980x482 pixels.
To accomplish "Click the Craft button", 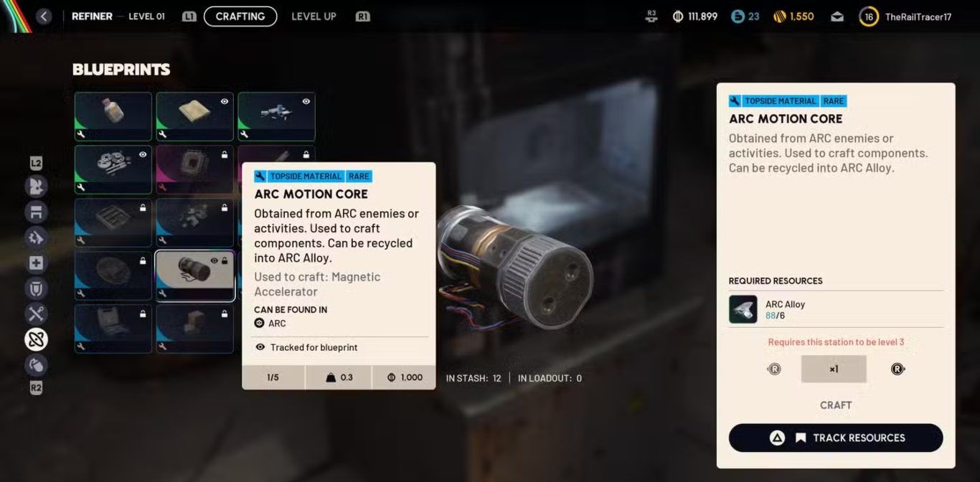I will (836, 405).
